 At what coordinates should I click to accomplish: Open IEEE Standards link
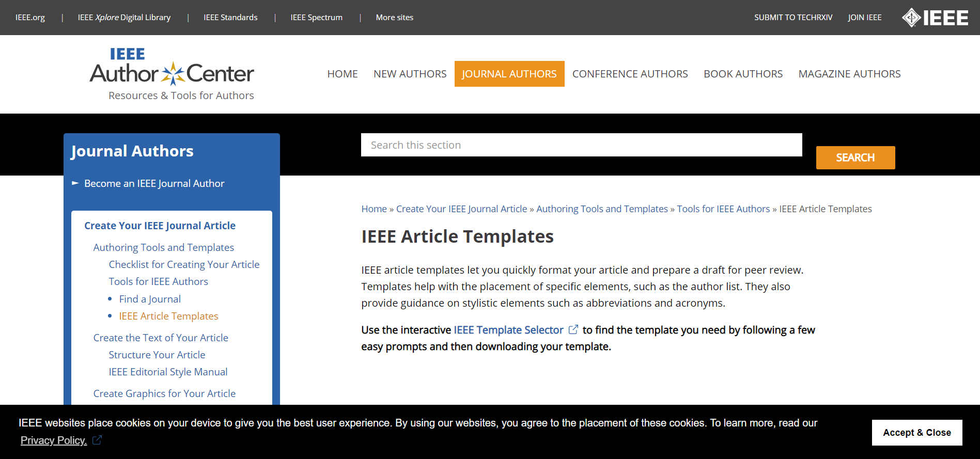coord(230,18)
